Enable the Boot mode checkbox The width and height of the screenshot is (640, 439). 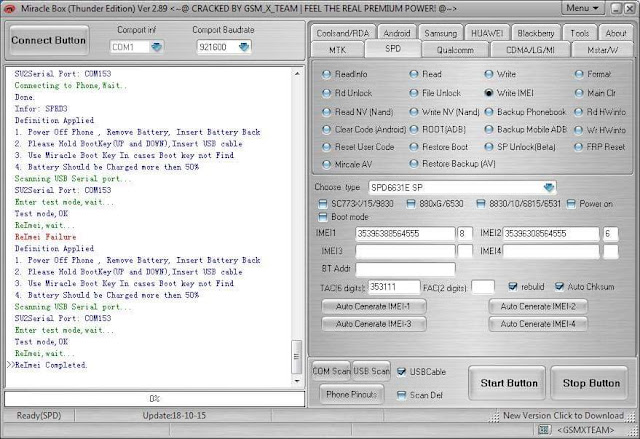tap(323, 217)
